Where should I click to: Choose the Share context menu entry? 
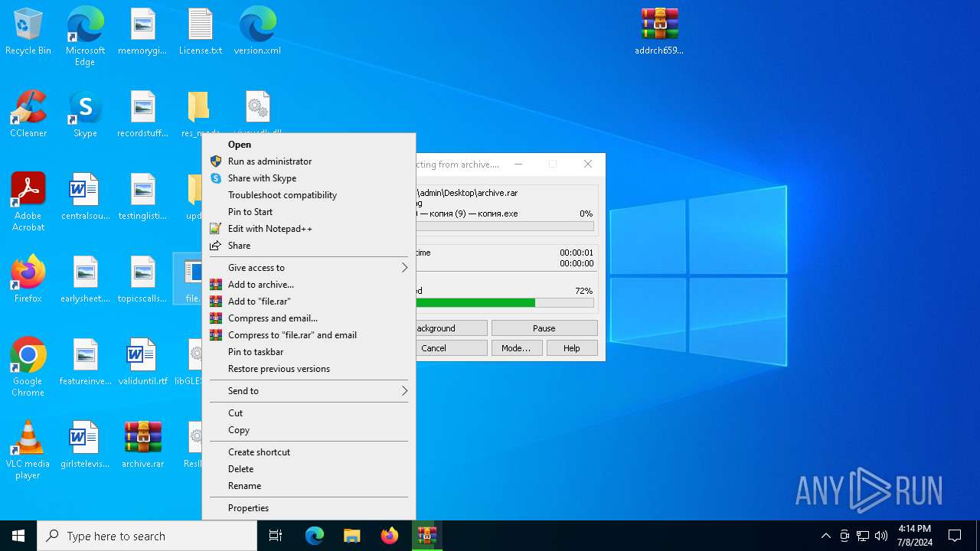coord(309,246)
